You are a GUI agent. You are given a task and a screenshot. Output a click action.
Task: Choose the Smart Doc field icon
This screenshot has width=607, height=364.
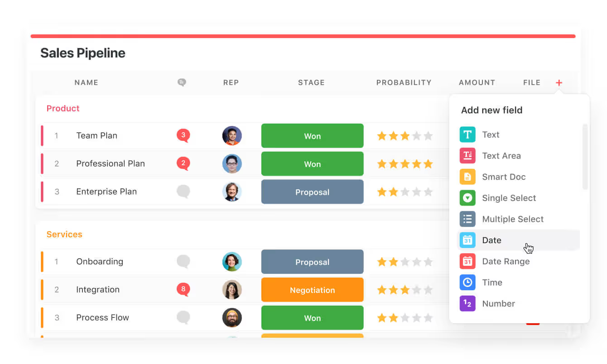(467, 177)
